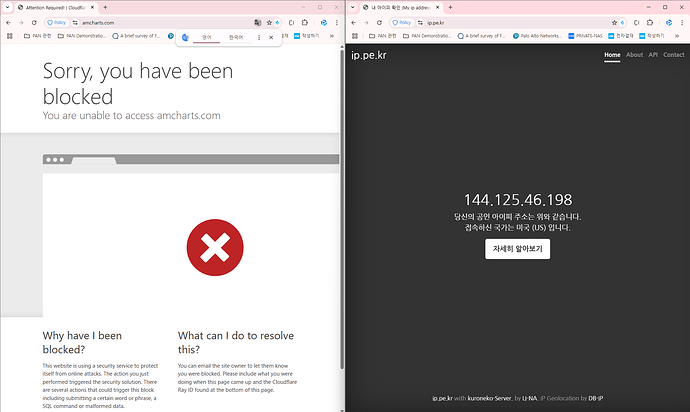Screen dimensions: 690x412
Task: Click the blue profile icon in amcharts.com window
Action: point(324,22)
